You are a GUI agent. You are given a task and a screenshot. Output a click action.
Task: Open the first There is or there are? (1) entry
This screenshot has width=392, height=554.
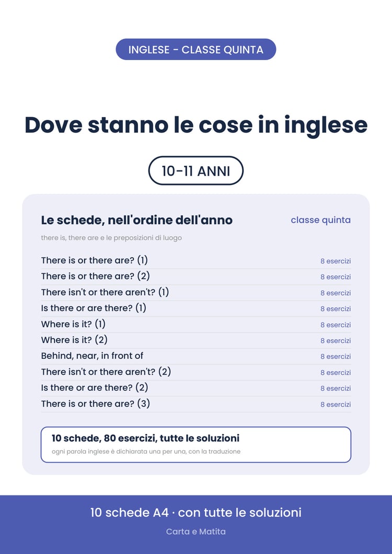click(x=196, y=261)
